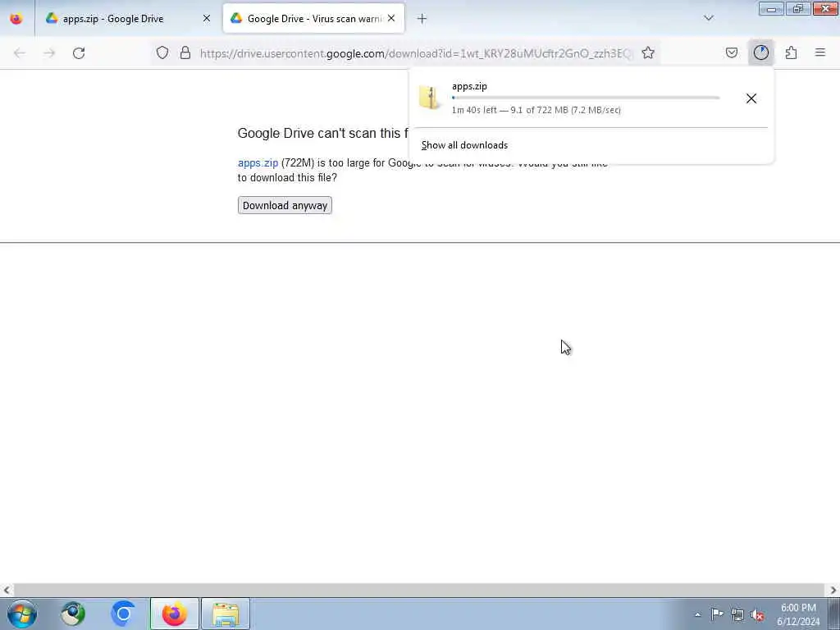Screen dimensions: 840x630
Task: Restore down the Firefox window
Action: (x=798, y=8)
